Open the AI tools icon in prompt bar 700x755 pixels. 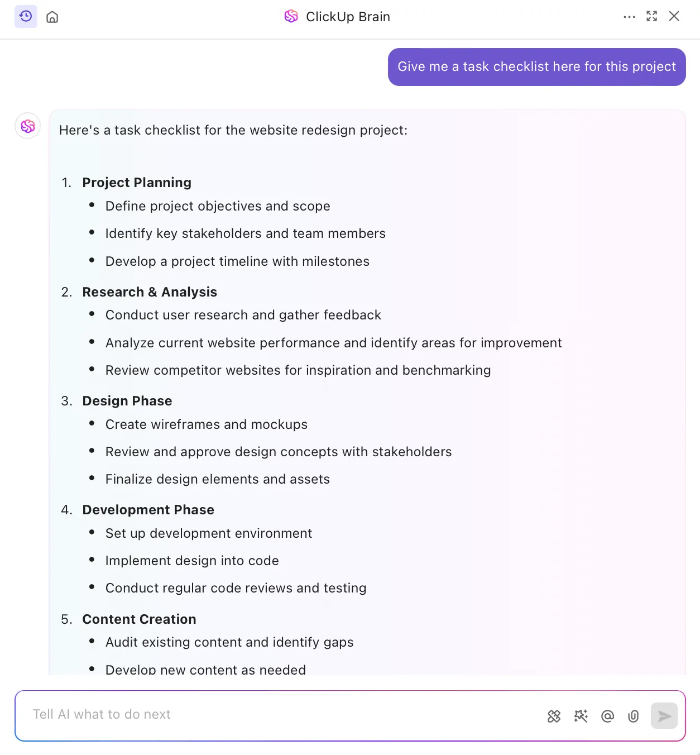pyautogui.click(x=554, y=716)
